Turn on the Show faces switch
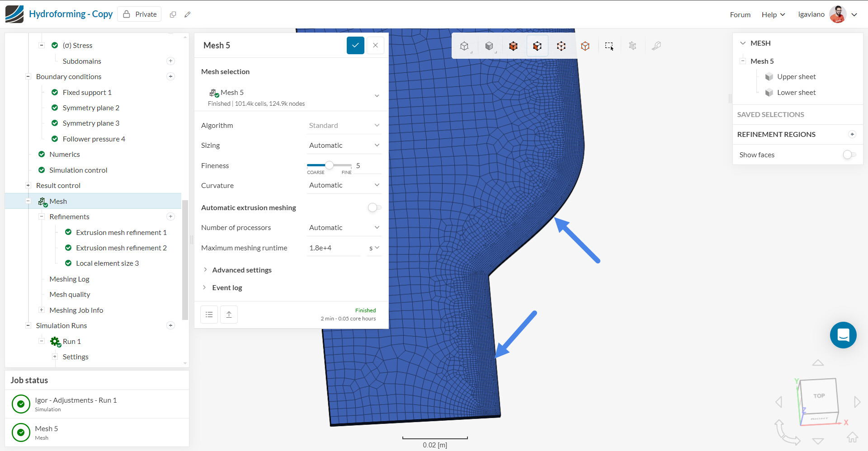This screenshot has width=868, height=451. coord(849,155)
